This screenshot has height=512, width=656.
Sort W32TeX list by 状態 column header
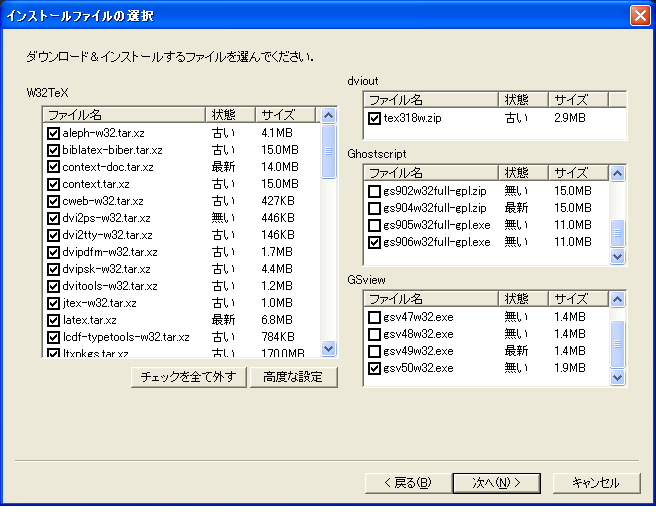(229, 115)
